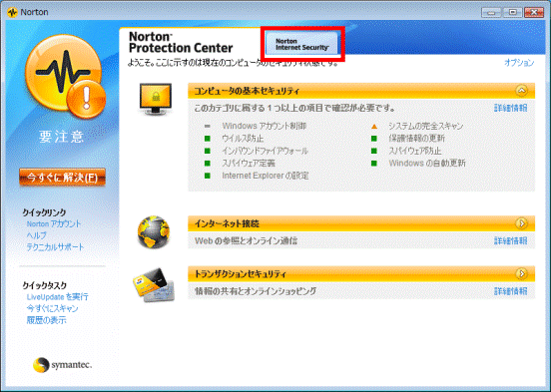Viewport: 551px width, 392px height.
Task: Close the Norton window
Action: click(x=534, y=13)
